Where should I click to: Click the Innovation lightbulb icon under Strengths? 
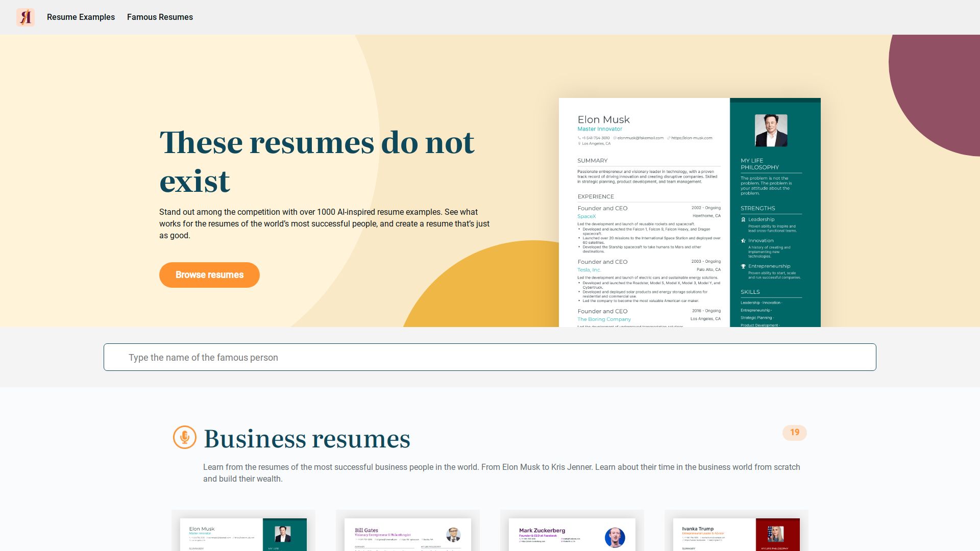point(743,240)
